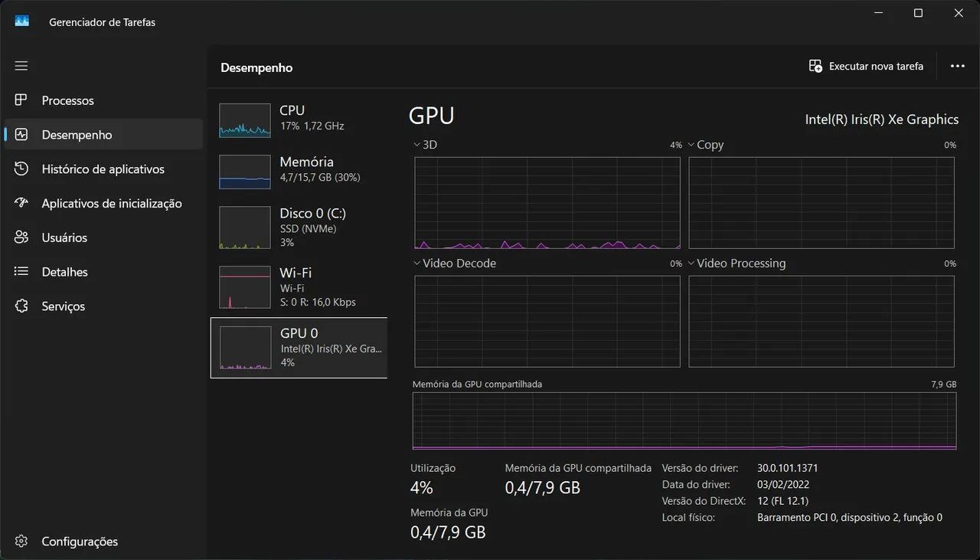Image resolution: width=980 pixels, height=560 pixels.
Task: Open the Video Decode engine dropdown
Action: point(416,263)
